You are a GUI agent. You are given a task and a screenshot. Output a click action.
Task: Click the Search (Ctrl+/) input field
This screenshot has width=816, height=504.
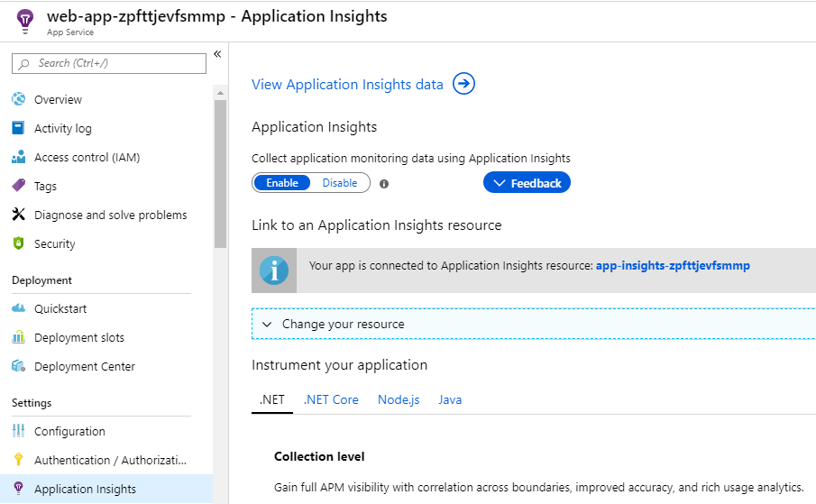(113, 63)
